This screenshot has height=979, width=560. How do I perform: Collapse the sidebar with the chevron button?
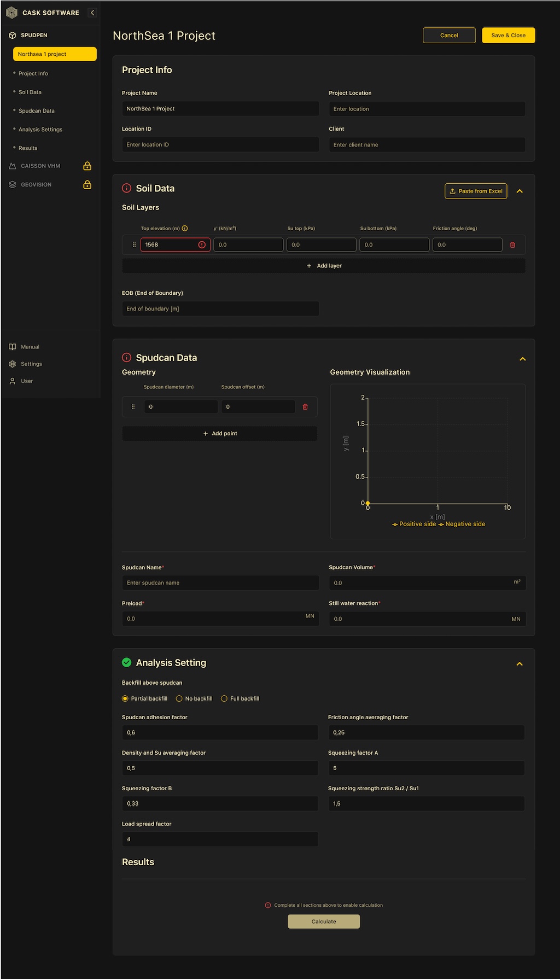click(92, 13)
